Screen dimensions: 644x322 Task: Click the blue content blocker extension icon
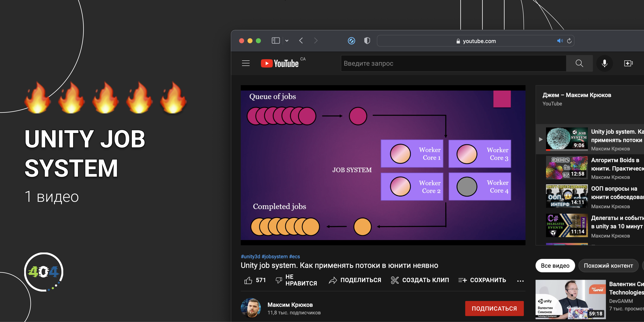pos(351,41)
